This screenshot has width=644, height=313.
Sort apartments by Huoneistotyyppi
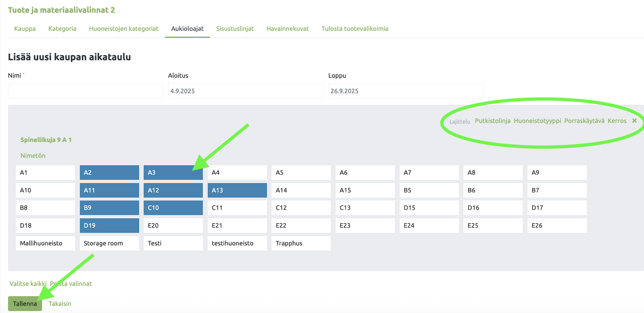537,121
